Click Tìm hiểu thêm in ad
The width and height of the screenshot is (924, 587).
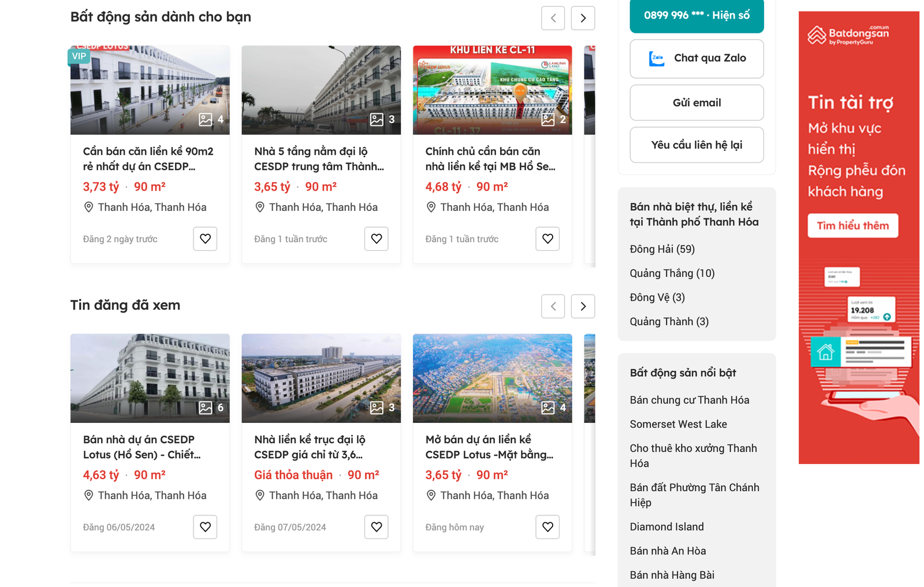[852, 226]
